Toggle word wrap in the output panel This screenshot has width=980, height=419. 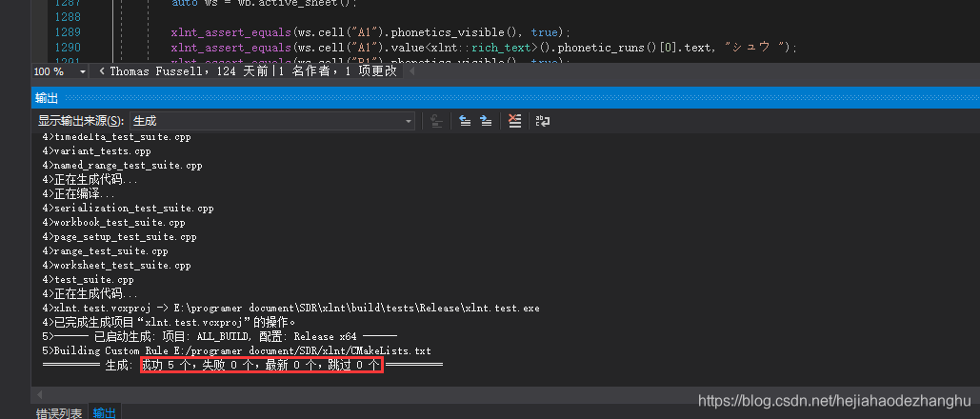[543, 121]
